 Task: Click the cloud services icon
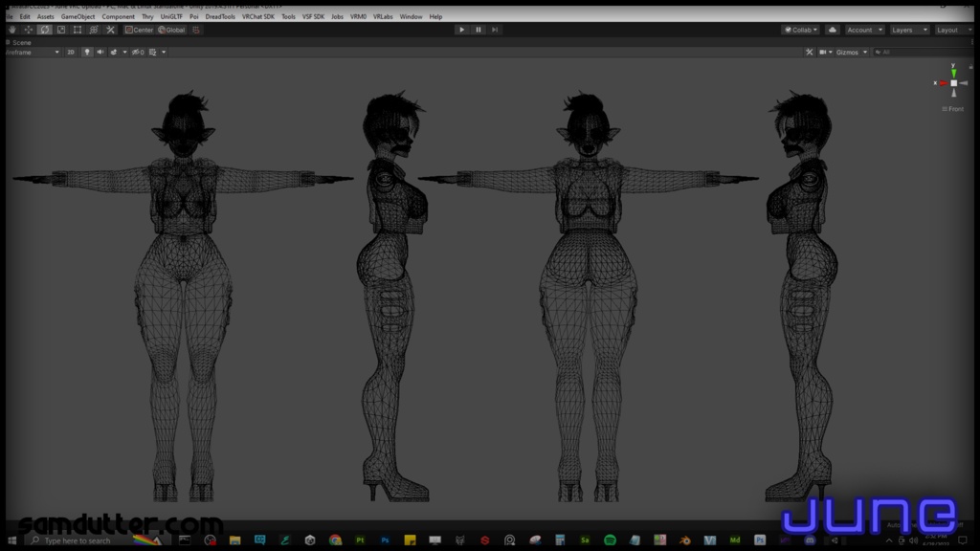point(832,30)
